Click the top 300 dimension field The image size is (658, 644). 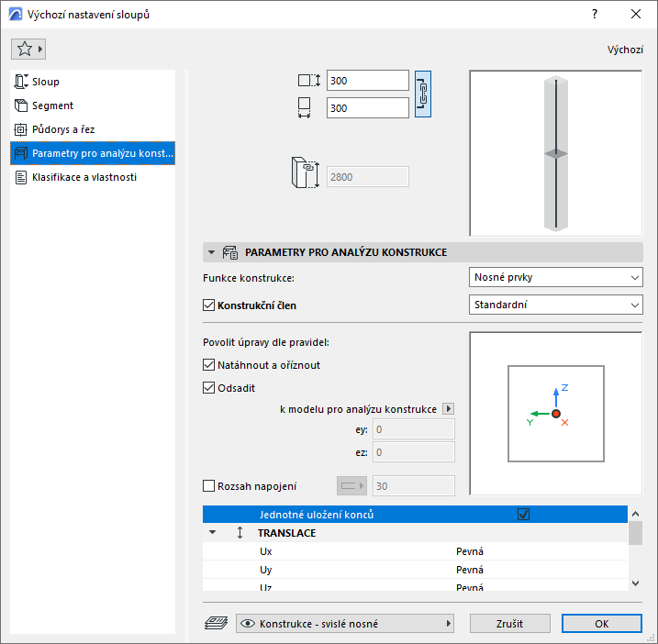(x=368, y=80)
